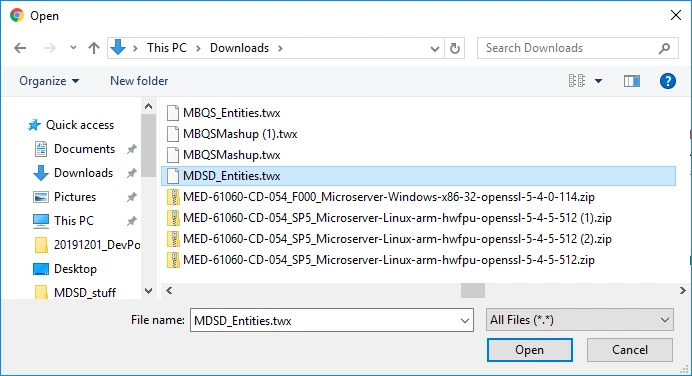The width and height of the screenshot is (692, 376).
Task: Click the file icon of MBQSMashup (1).twx
Action: coord(173,134)
